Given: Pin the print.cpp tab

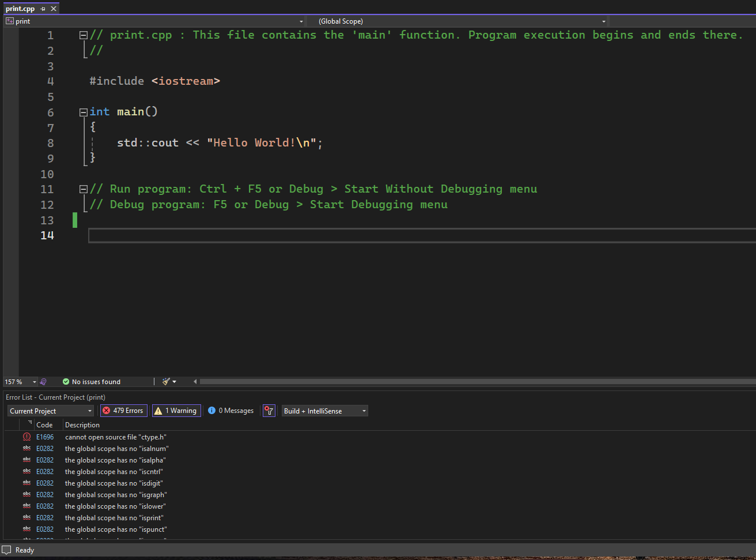Looking at the screenshot, I should coord(43,9).
